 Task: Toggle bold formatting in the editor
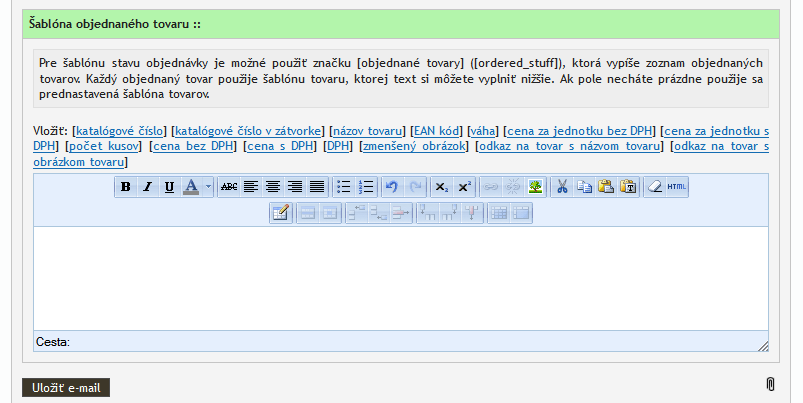tap(126, 186)
